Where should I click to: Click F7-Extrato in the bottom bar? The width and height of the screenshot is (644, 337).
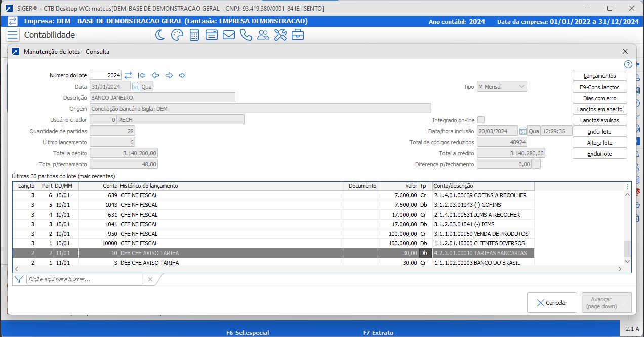point(378,333)
